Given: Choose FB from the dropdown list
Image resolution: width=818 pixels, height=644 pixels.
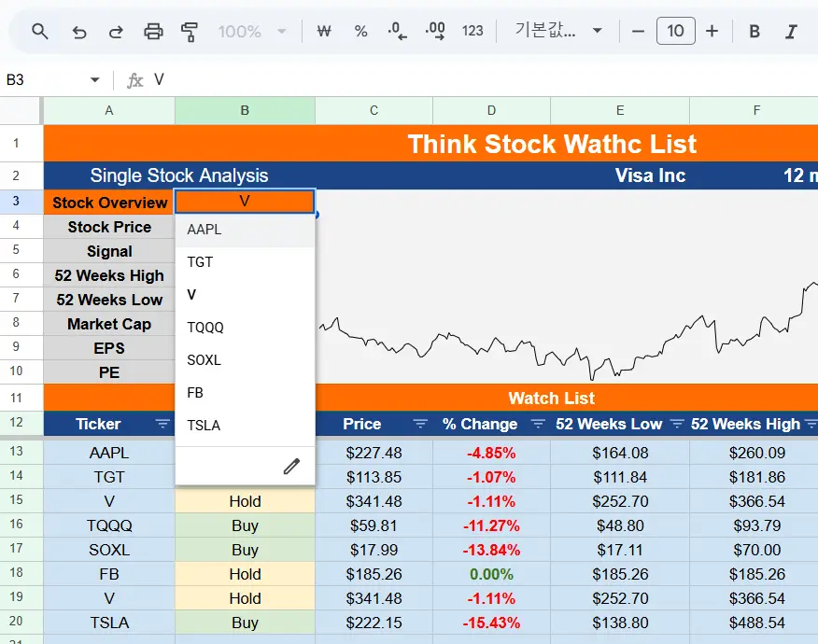Looking at the screenshot, I should pyautogui.click(x=246, y=393).
